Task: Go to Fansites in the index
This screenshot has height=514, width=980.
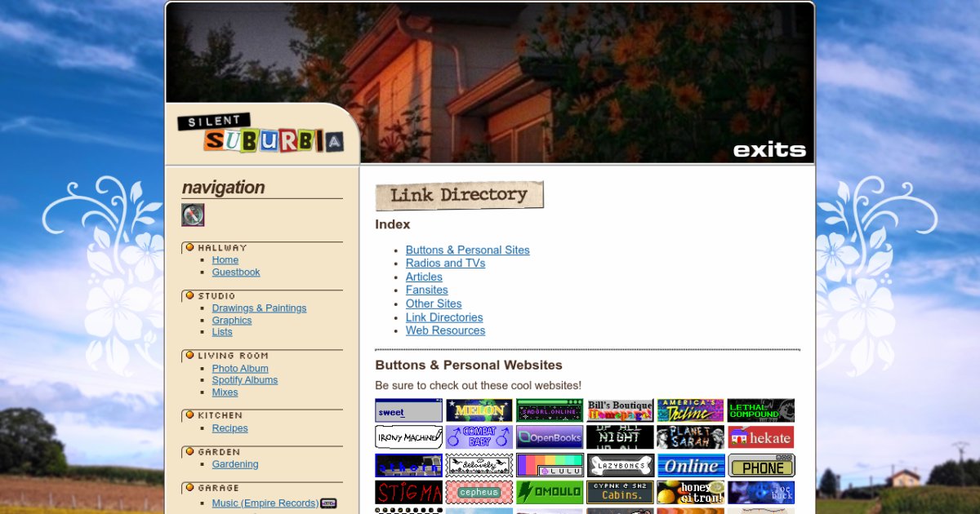Action: pyautogui.click(x=426, y=290)
